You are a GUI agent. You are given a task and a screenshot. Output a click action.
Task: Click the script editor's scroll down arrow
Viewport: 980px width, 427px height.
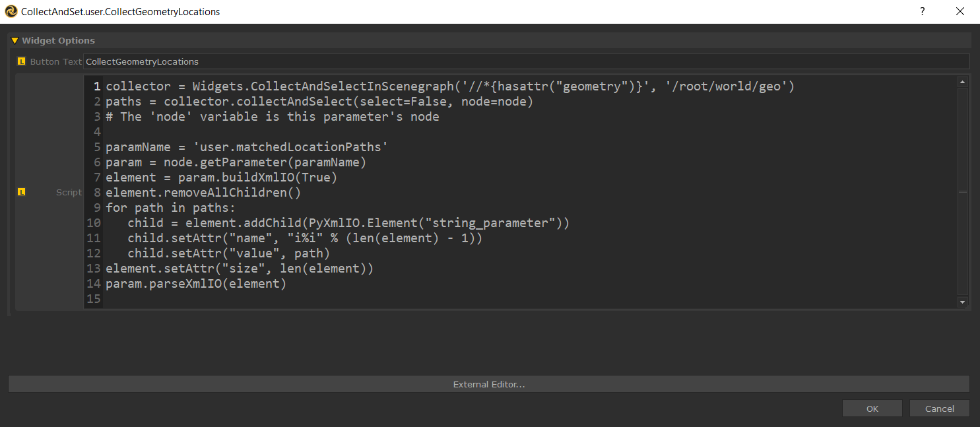[x=962, y=302]
